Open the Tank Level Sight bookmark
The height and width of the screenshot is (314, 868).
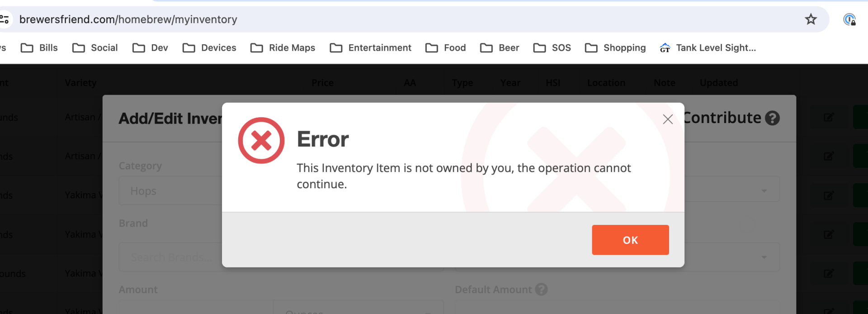(708, 48)
